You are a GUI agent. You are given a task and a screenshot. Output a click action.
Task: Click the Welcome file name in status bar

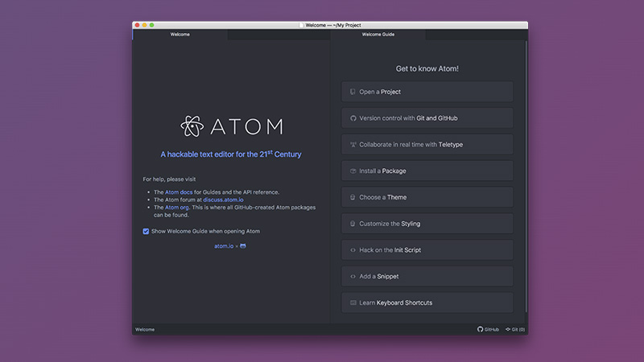pos(145,330)
